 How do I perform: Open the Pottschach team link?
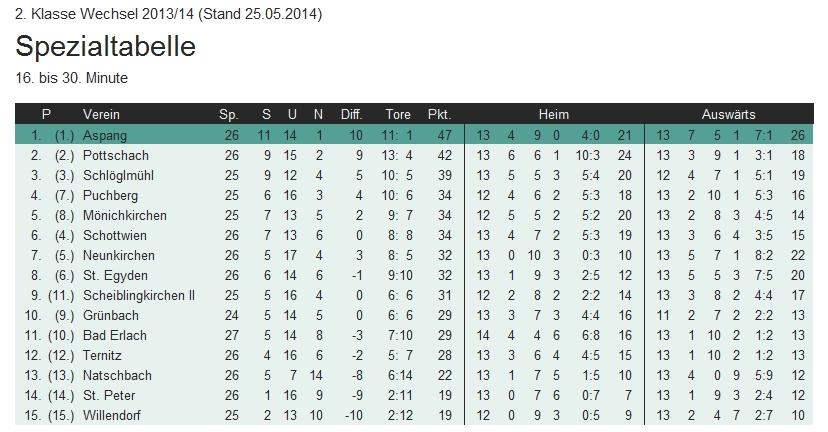(112, 155)
